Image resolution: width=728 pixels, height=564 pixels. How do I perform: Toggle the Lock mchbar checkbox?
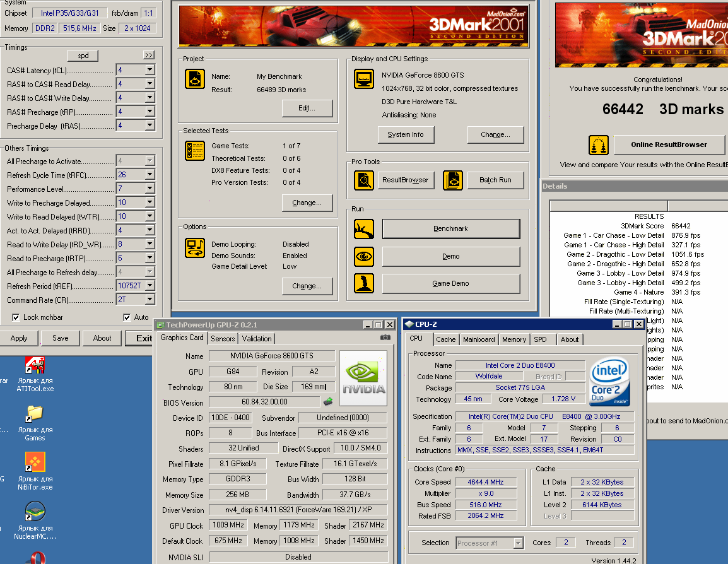click(x=16, y=317)
